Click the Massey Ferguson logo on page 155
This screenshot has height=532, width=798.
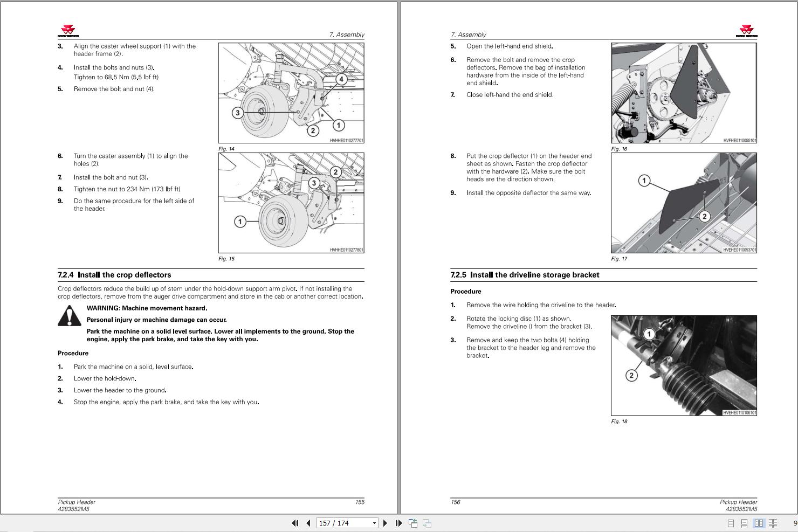point(68,31)
